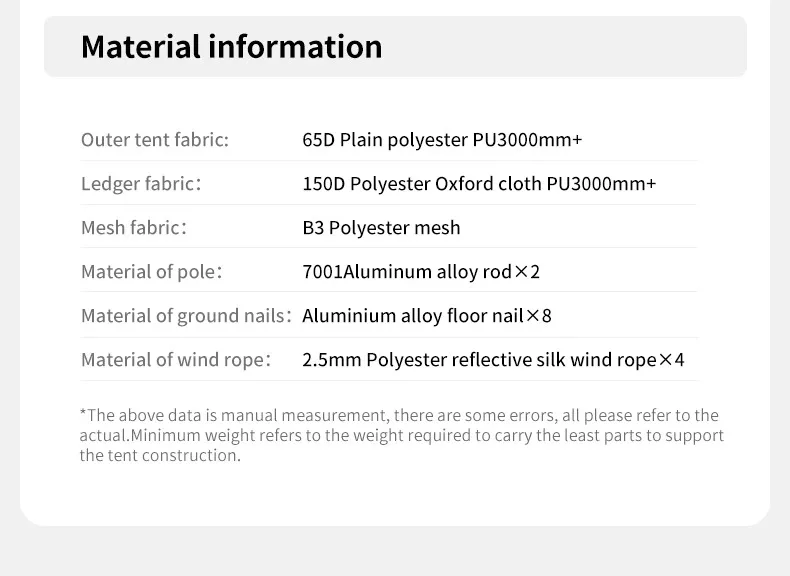Click the ×4 quantity after wind rope

(x=672, y=360)
